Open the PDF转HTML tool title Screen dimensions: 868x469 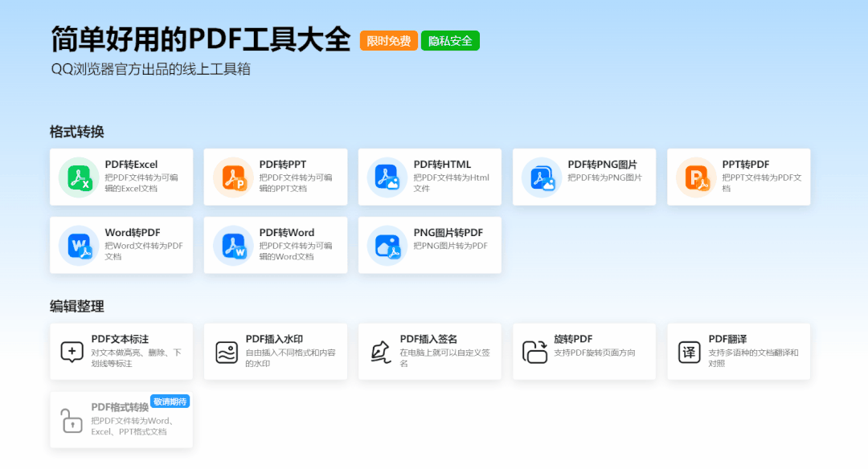(x=442, y=165)
